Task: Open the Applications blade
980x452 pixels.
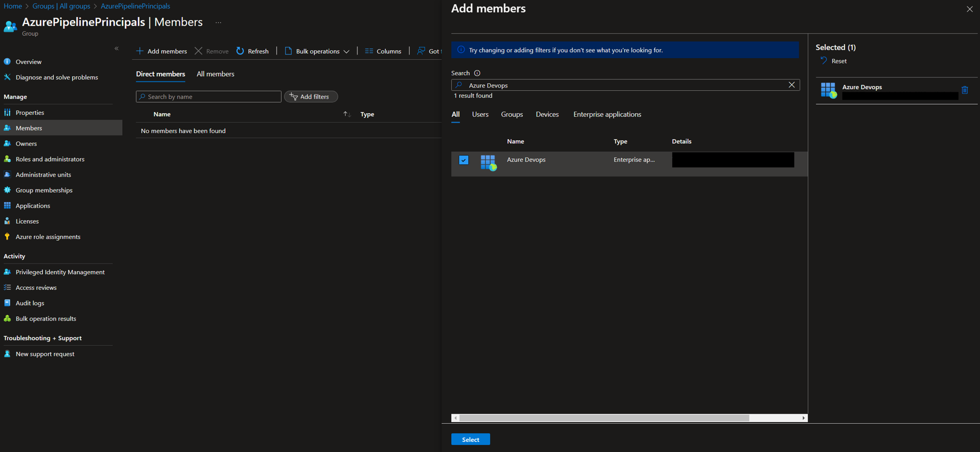Action: click(x=33, y=205)
